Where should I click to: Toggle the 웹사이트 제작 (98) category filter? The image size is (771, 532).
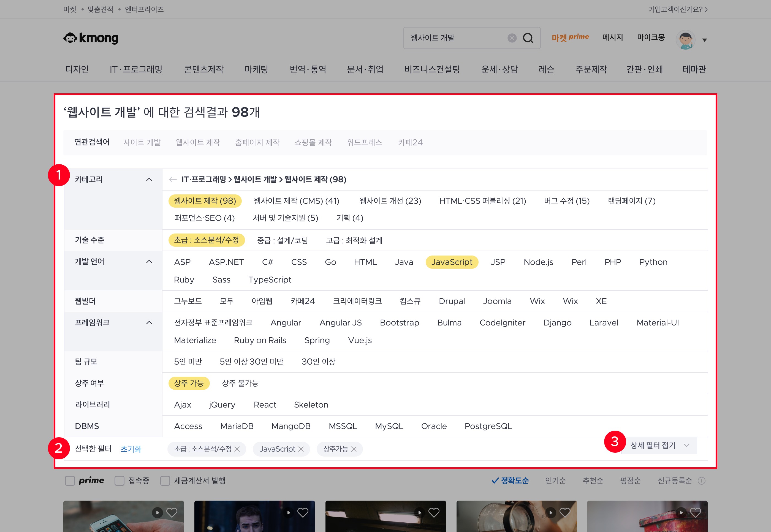point(205,201)
